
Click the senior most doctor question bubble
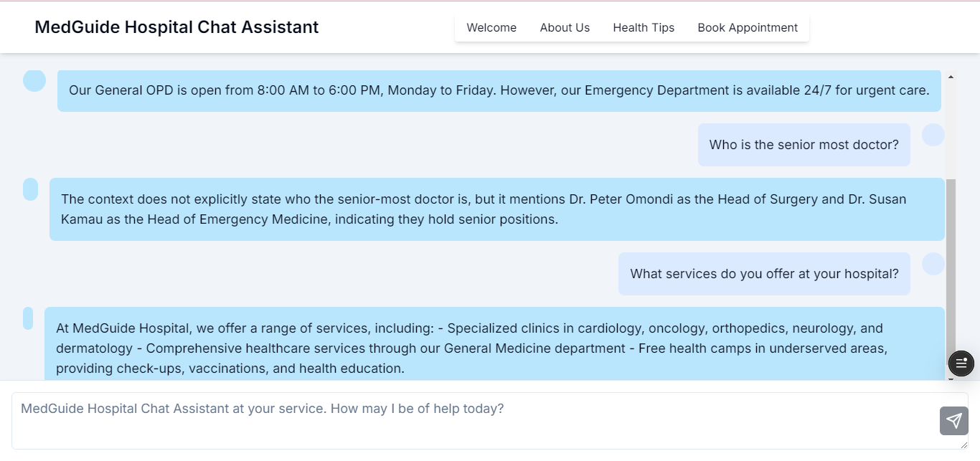pyautogui.click(x=804, y=144)
